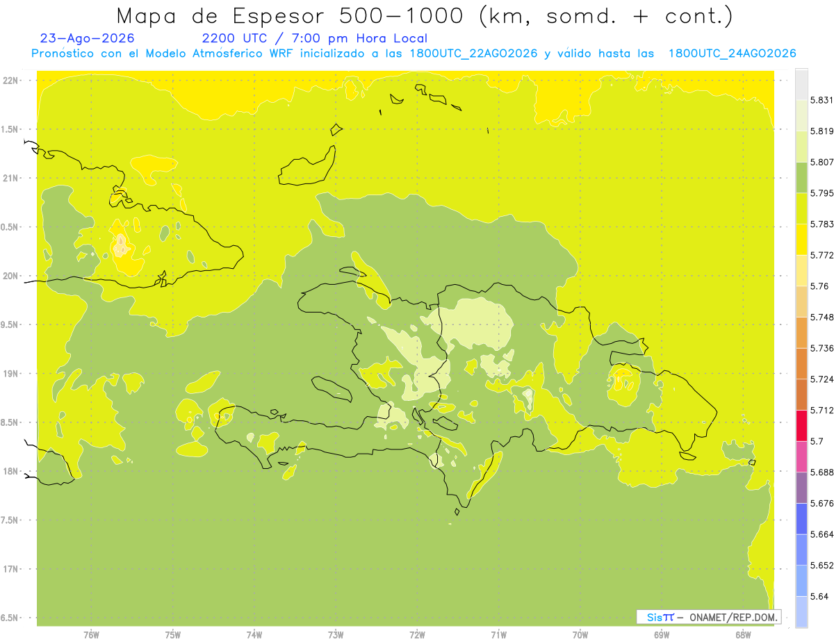Click the "74W" longitude label
This screenshot has height=644, width=834.
[x=254, y=634]
